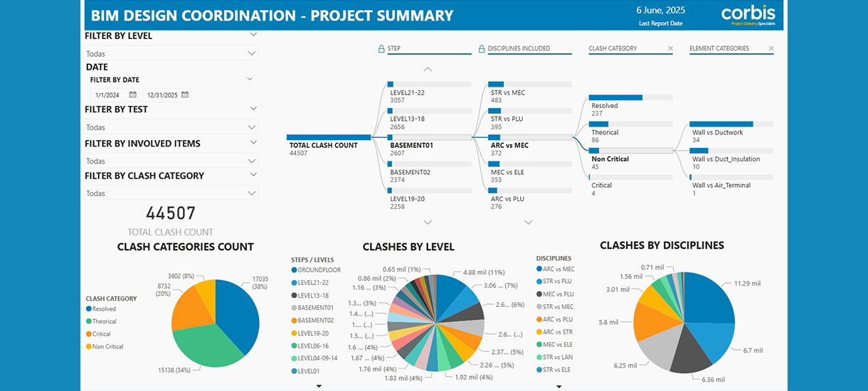Open the start date calendar picker icon
The image size is (868, 391).
point(132,95)
